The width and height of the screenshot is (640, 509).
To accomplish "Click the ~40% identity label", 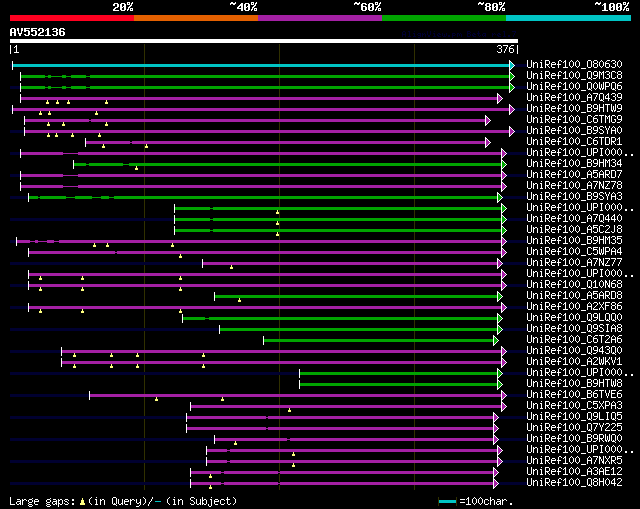I will (243, 7).
